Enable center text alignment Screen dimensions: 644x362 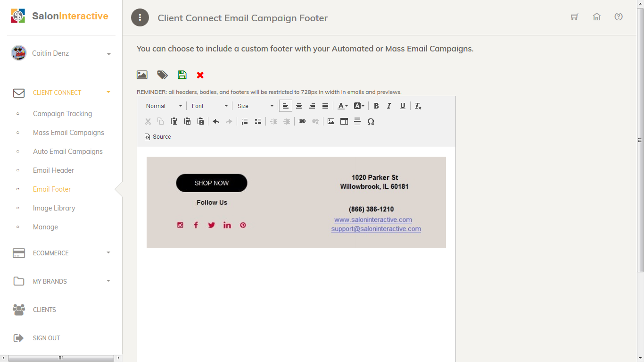coord(299,106)
